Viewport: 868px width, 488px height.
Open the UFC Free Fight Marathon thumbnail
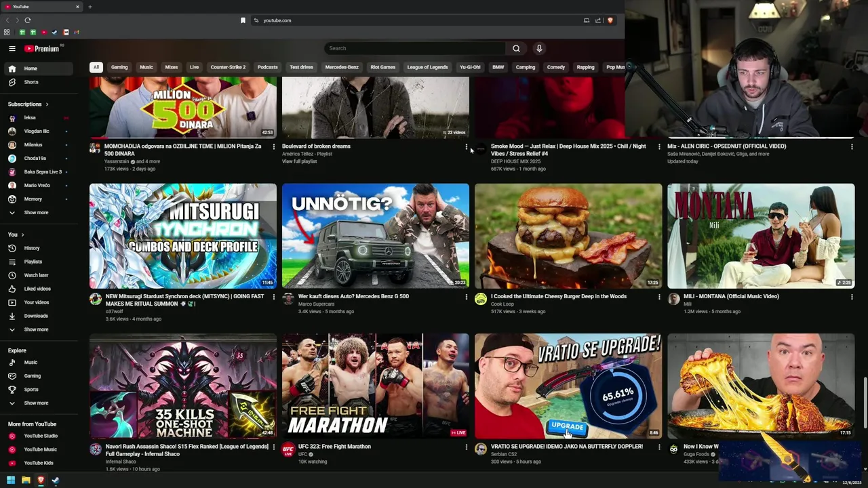point(376,386)
